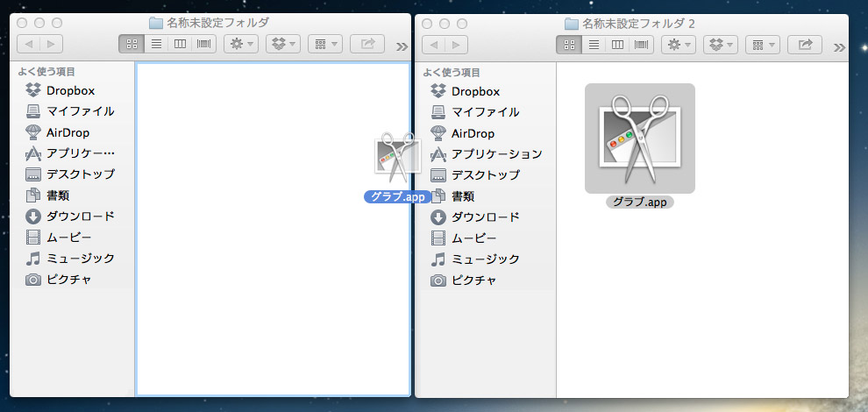868x412 pixels.
Task: Open item arrangement menu in left window
Action: (325, 45)
